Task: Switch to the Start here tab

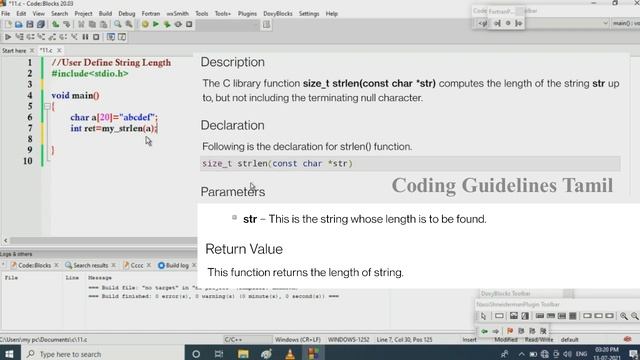Action: pyautogui.click(x=14, y=51)
